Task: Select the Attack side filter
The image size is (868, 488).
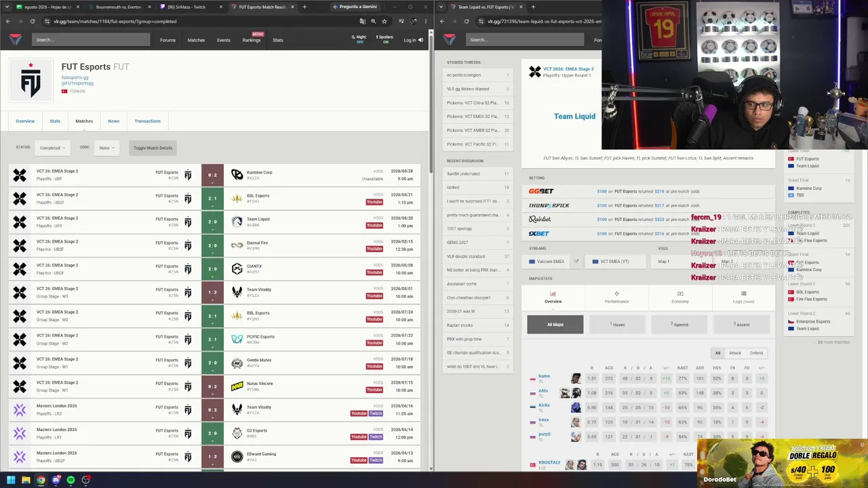Action: (735, 353)
